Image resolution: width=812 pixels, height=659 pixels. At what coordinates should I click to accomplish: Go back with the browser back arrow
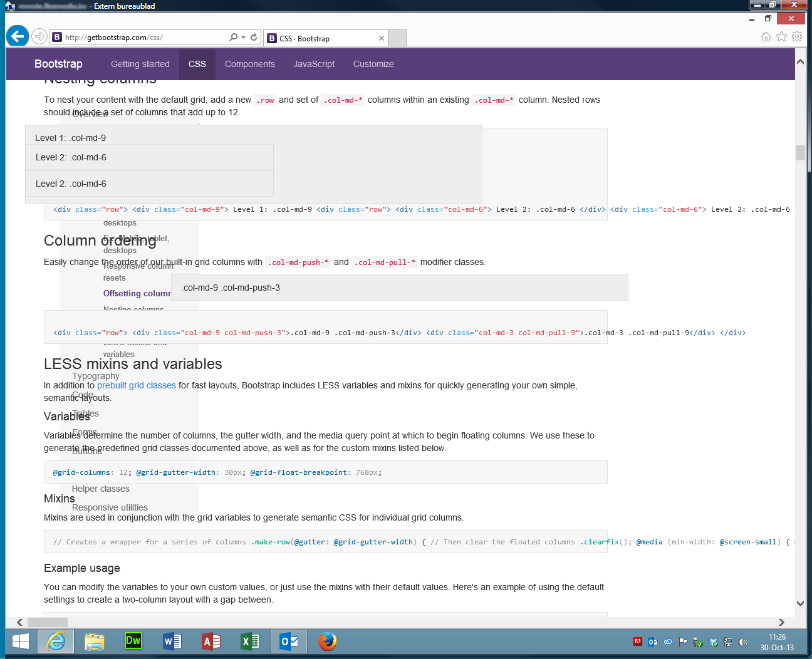pos(18,36)
